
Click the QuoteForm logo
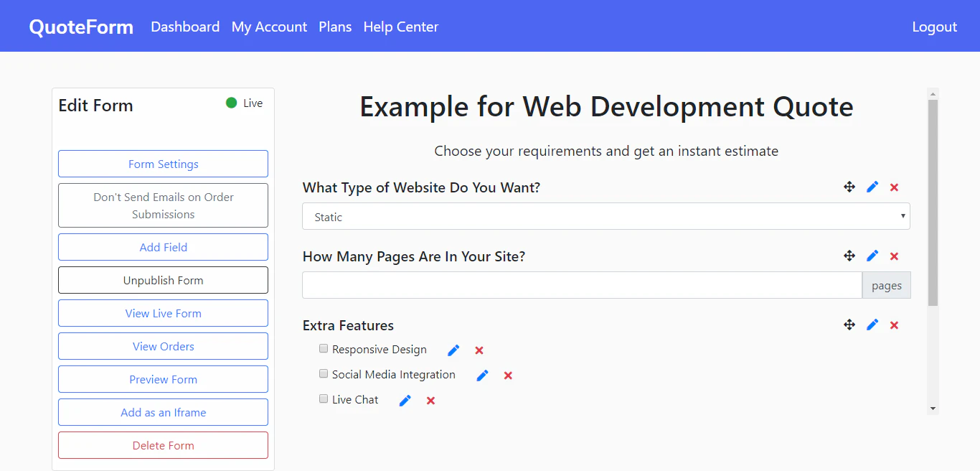(81, 27)
